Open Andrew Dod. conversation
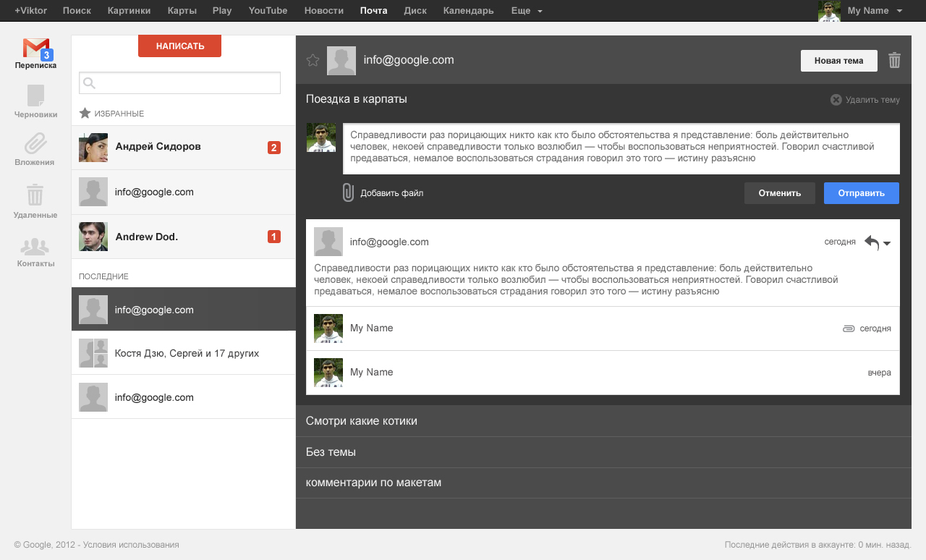 tap(184, 237)
